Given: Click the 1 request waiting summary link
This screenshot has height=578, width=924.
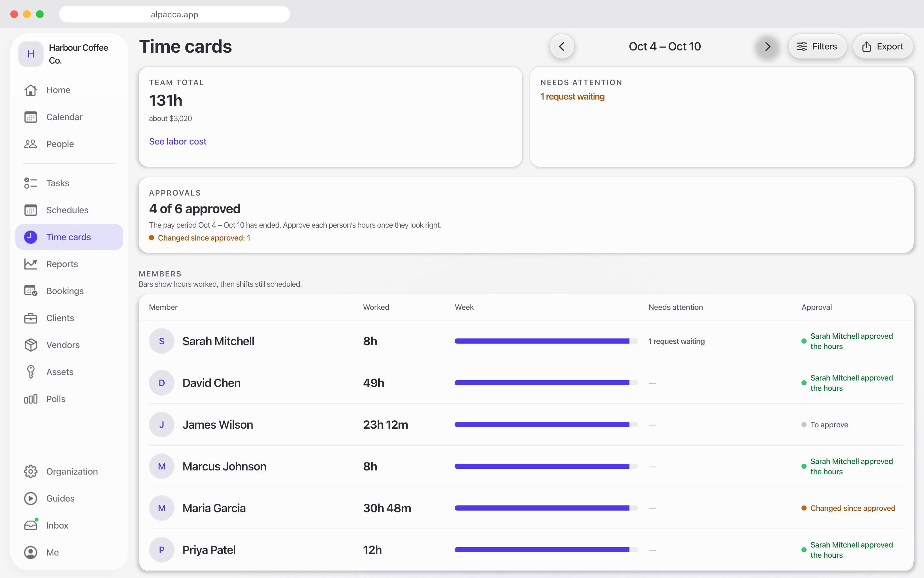Looking at the screenshot, I should 572,96.
